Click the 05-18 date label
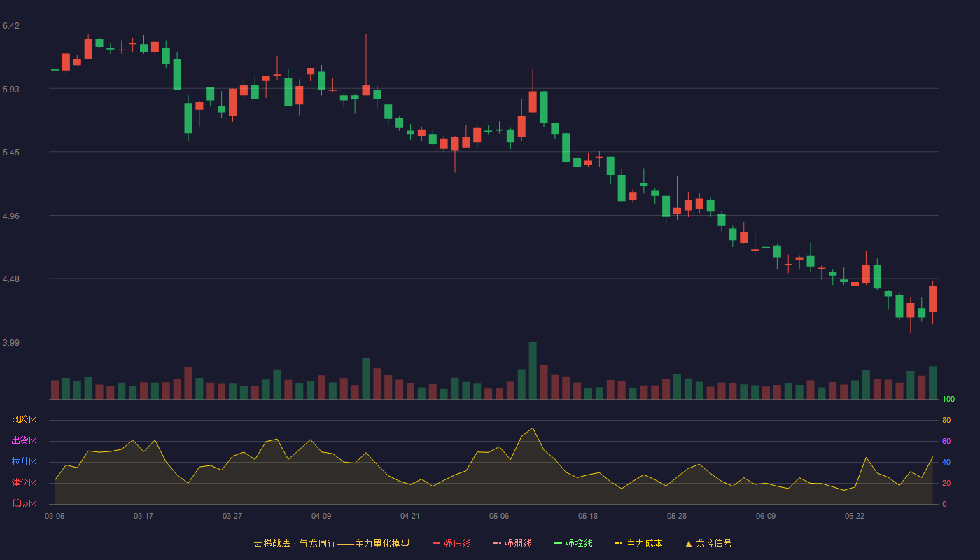The height and width of the screenshot is (560, 980). pyautogui.click(x=588, y=516)
